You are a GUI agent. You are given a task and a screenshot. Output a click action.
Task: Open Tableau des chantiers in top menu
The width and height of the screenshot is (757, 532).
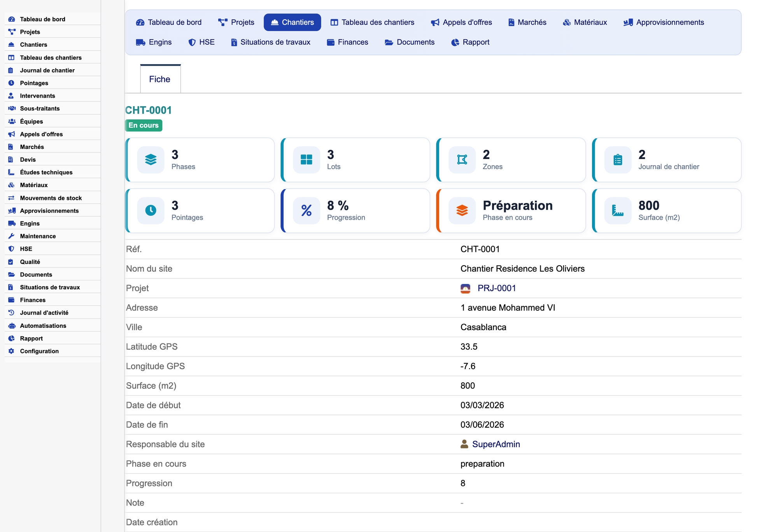pyautogui.click(x=372, y=22)
